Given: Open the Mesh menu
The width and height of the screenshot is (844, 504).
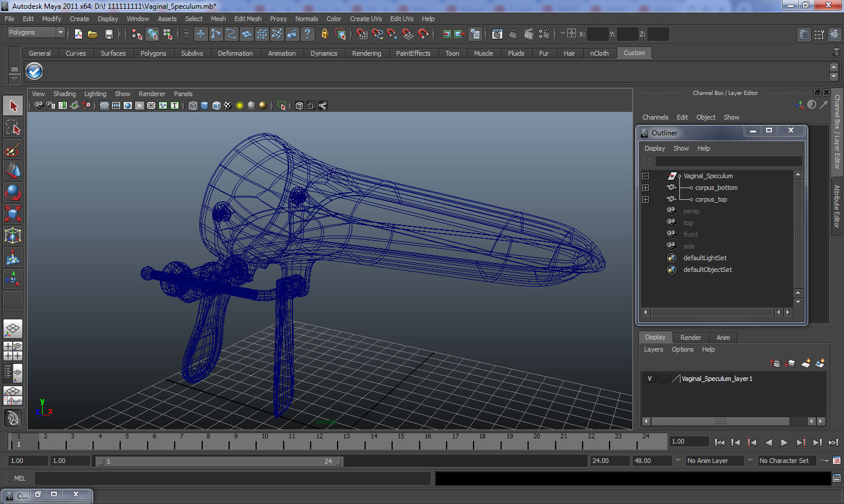Looking at the screenshot, I should click(218, 19).
